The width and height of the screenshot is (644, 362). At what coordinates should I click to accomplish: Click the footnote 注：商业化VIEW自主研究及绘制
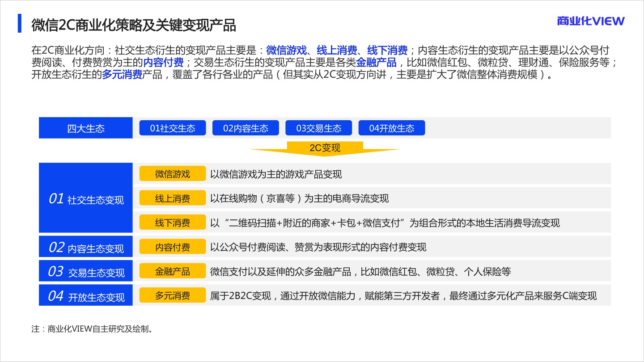click(92, 330)
